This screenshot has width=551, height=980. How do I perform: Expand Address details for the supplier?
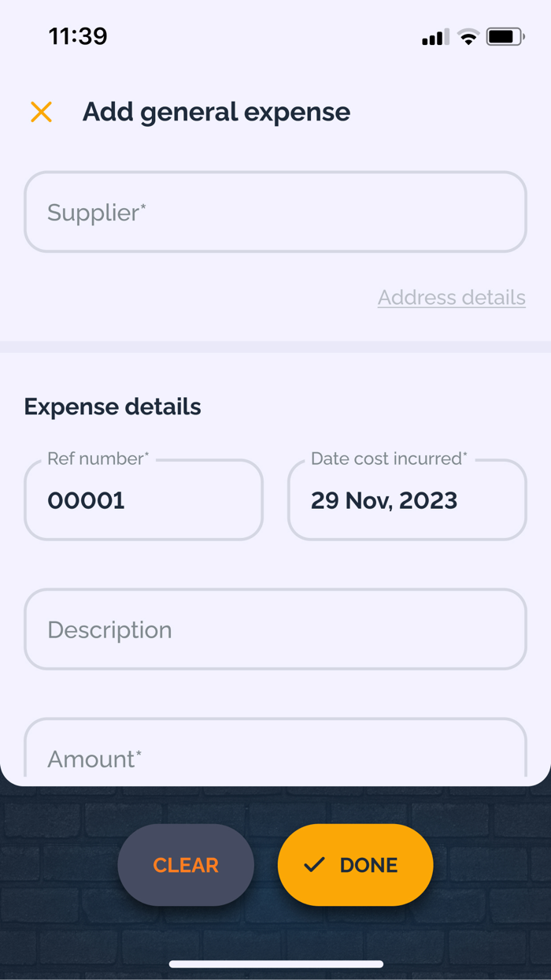point(452,297)
